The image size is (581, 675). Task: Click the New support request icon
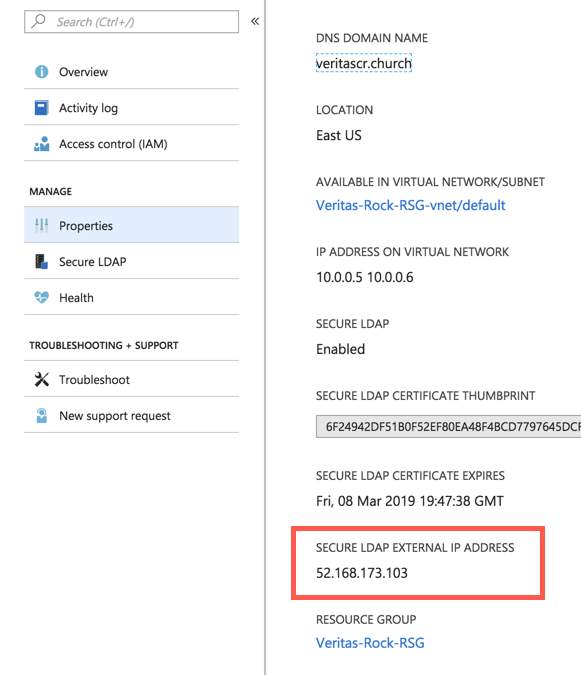click(41, 415)
